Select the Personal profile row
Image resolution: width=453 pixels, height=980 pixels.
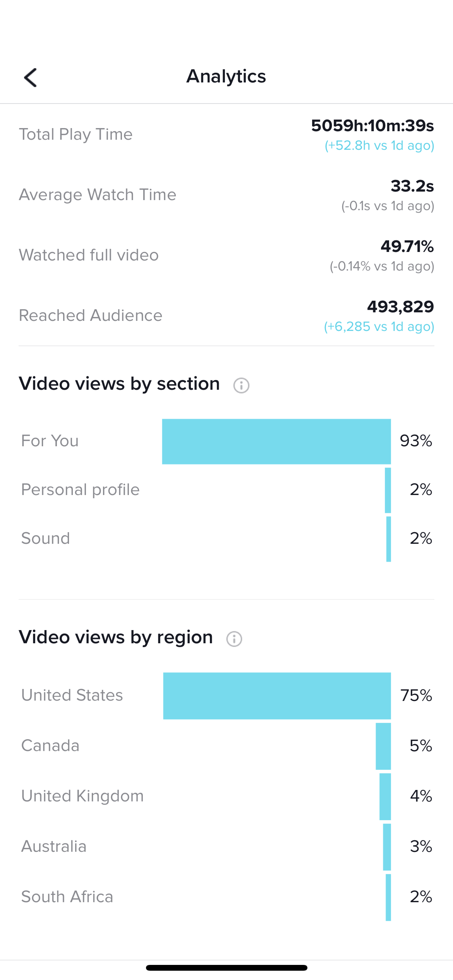[x=226, y=490]
